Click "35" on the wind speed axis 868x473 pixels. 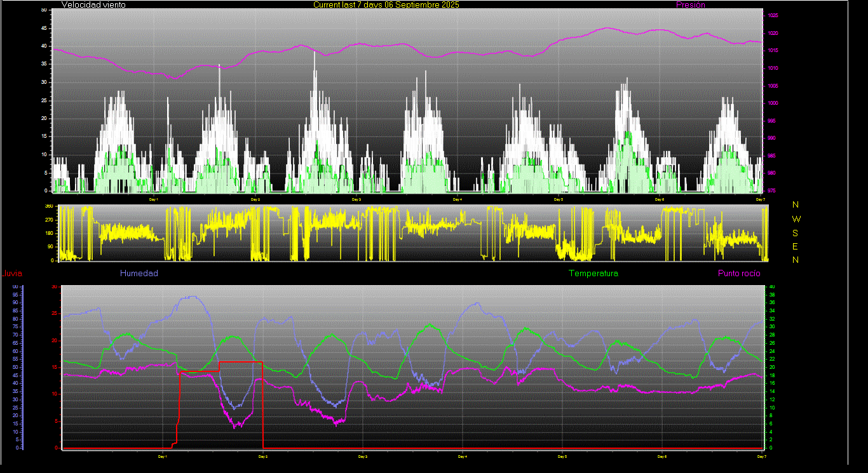[x=44, y=64]
